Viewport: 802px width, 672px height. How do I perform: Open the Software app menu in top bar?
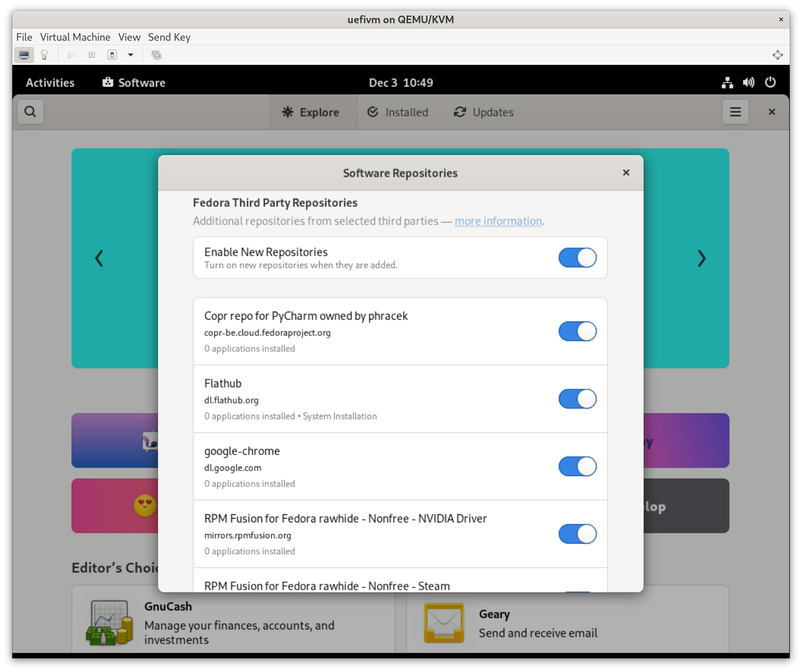click(134, 82)
